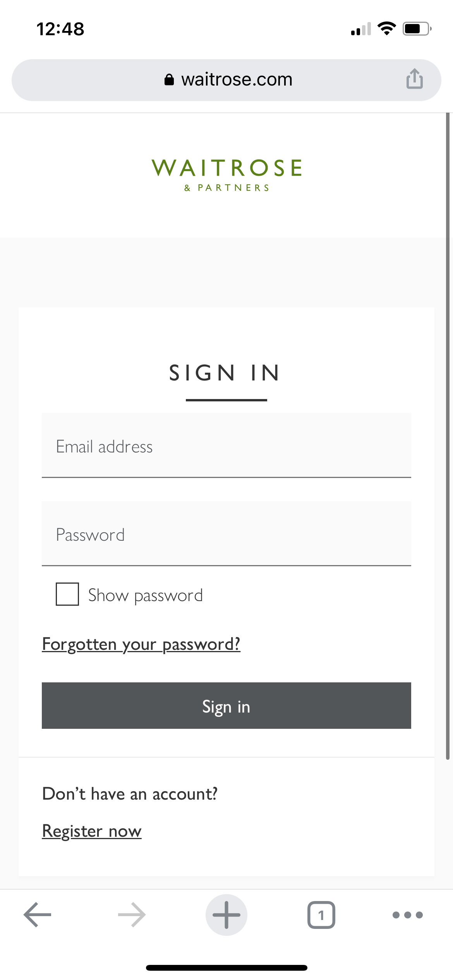This screenshot has width=453, height=980.
Task: Tap the padlock icon beside waitrose.com
Action: (169, 80)
